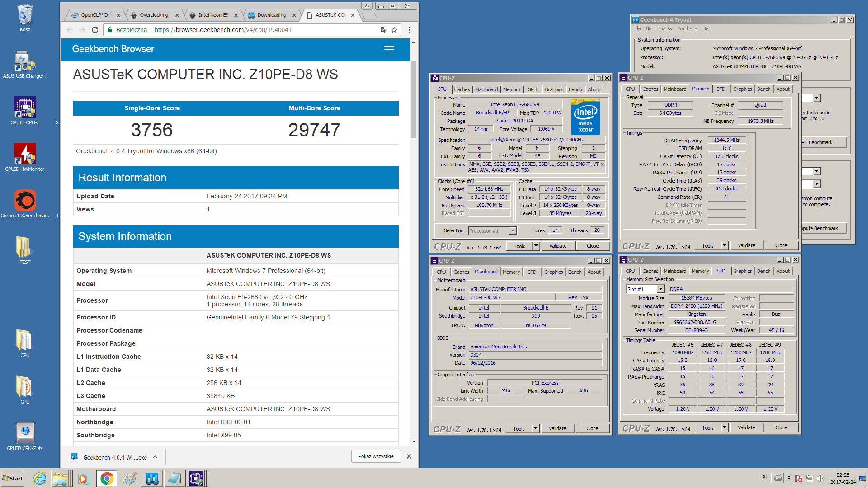Launch CPUID CPU-Z 4x desktop shortcut

pyautogui.click(x=25, y=437)
